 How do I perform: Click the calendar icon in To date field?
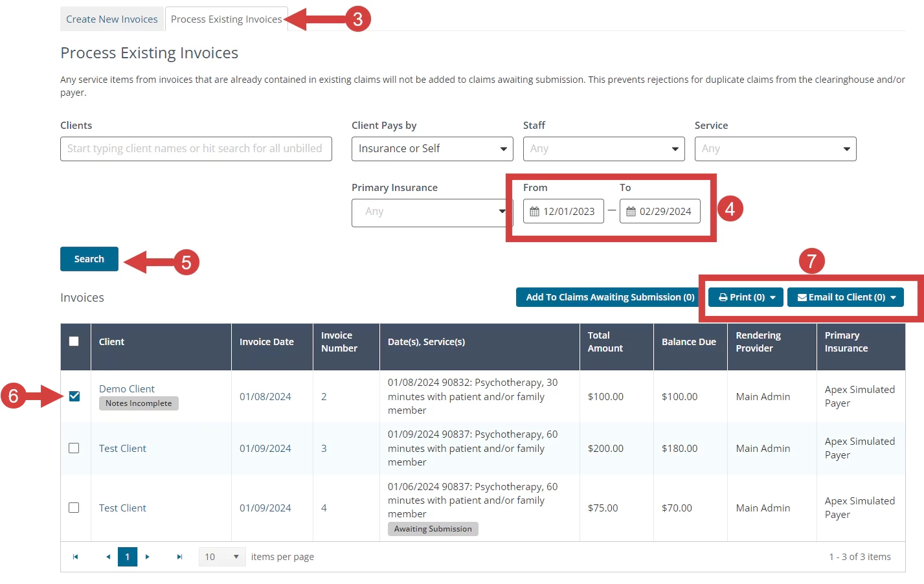pos(631,211)
